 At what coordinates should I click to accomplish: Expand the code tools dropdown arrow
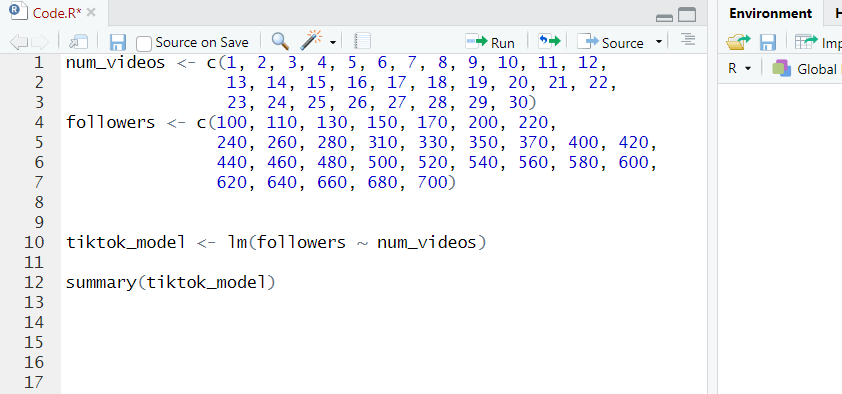333,42
